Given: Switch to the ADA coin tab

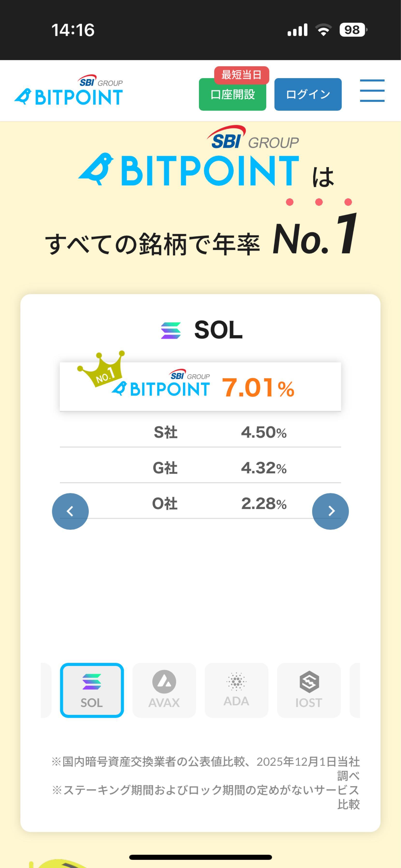Looking at the screenshot, I should pyautogui.click(x=236, y=690).
